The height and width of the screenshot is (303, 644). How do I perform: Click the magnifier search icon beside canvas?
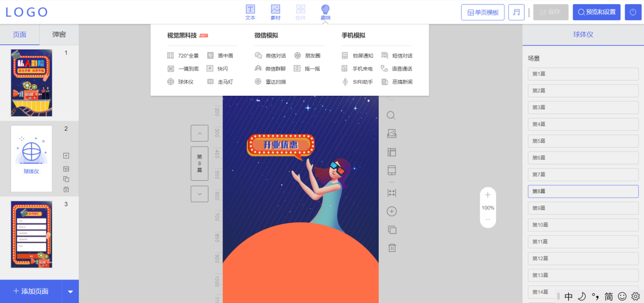tap(391, 116)
